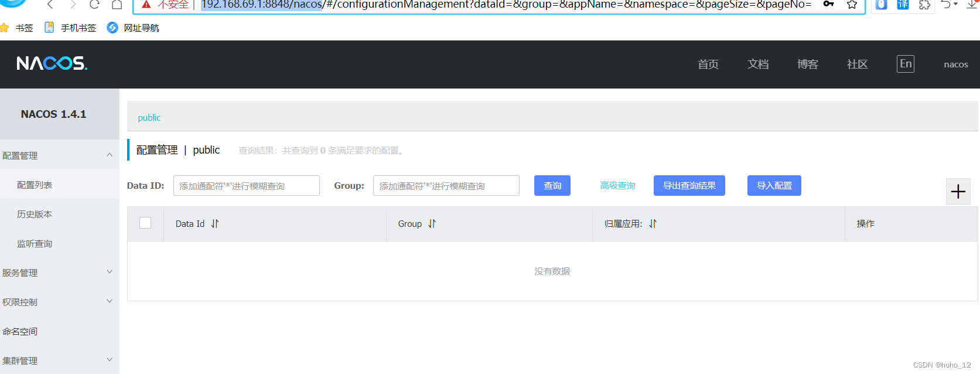Click the insecure site warning icon
The height and width of the screenshot is (374, 980).
click(x=146, y=5)
